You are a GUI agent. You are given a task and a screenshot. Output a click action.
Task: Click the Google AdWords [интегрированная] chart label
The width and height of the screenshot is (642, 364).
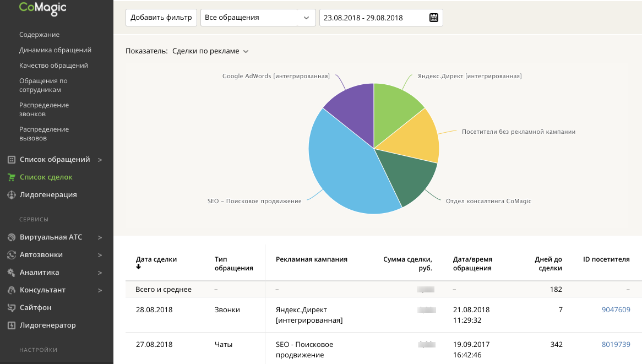pos(276,76)
